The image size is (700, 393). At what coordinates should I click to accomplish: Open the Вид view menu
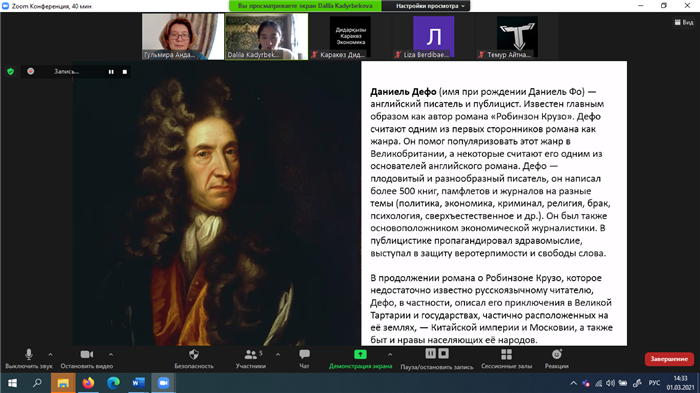[684, 22]
